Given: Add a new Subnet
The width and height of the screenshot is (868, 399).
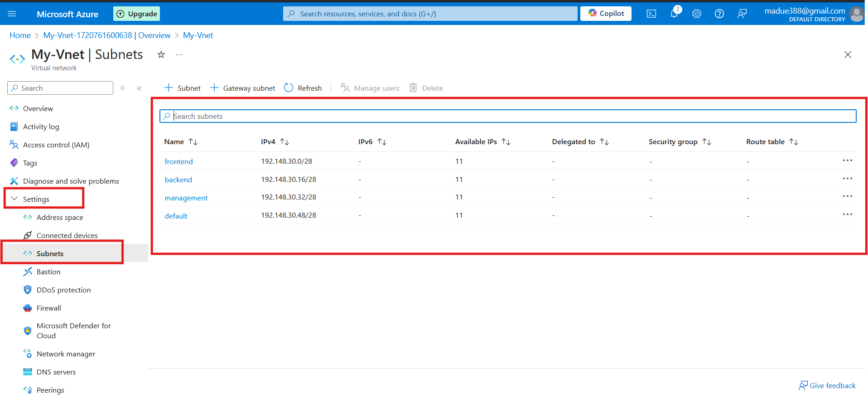Looking at the screenshot, I should (182, 88).
